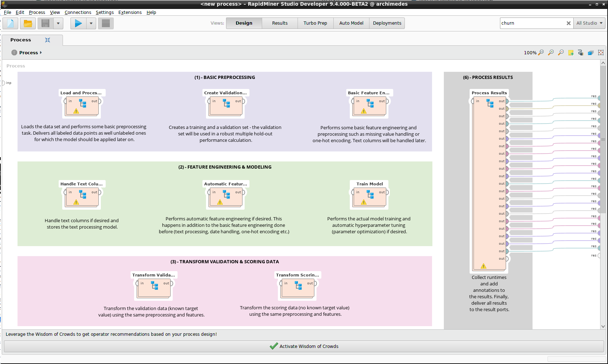Click warning icon on Process Results operator
The image size is (608, 364).
[x=484, y=266]
